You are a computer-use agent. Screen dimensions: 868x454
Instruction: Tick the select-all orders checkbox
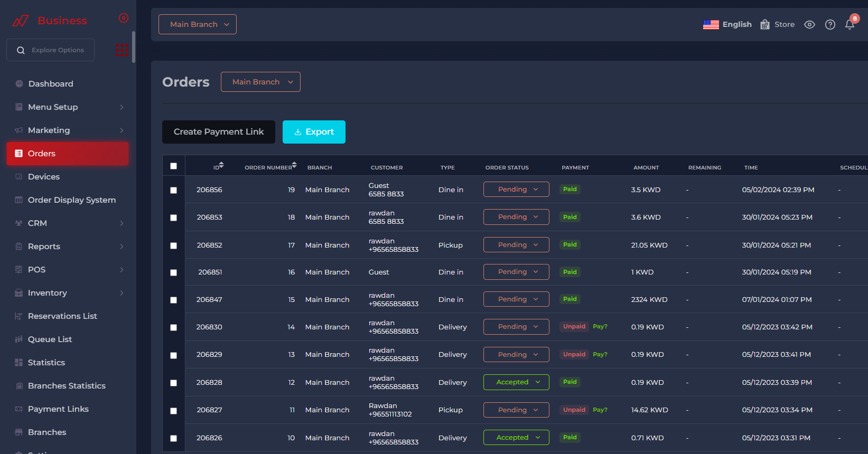173,166
